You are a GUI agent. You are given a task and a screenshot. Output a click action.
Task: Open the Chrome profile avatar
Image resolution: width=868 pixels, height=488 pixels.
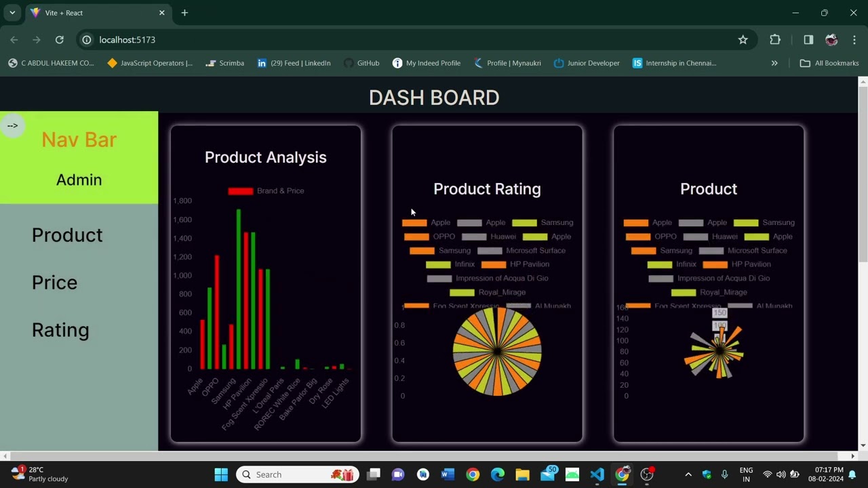coord(831,40)
